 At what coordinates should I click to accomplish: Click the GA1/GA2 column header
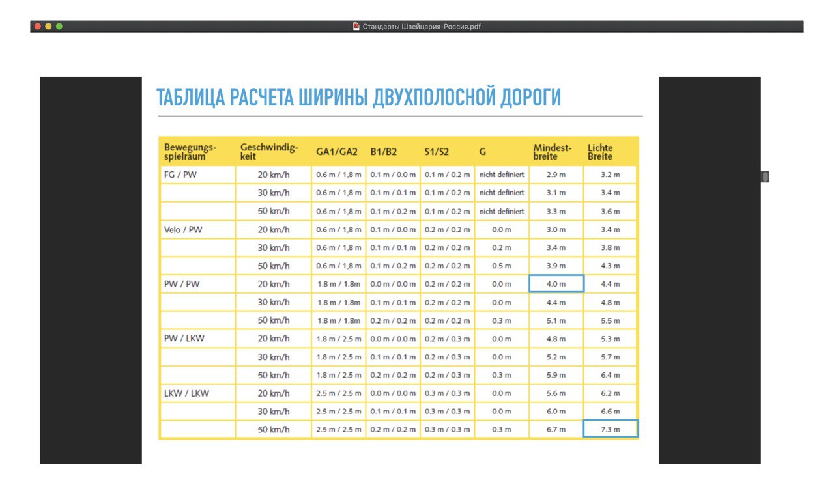click(x=337, y=152)
